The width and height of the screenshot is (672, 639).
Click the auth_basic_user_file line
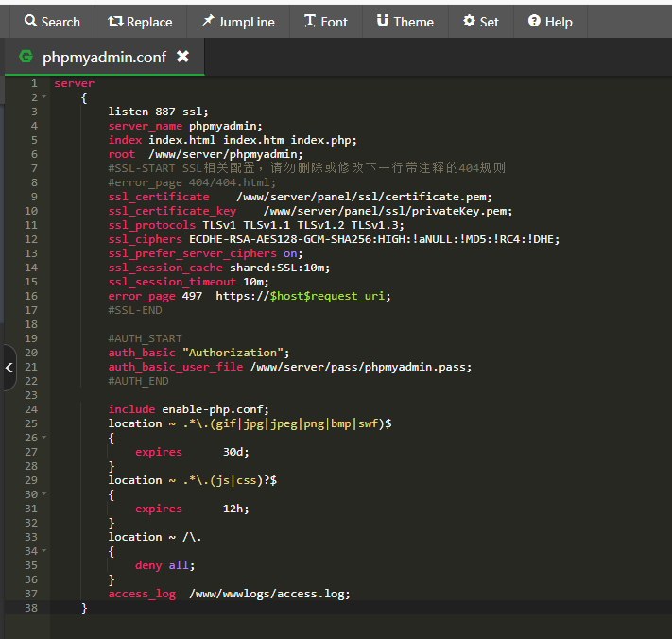pos(288,367)
